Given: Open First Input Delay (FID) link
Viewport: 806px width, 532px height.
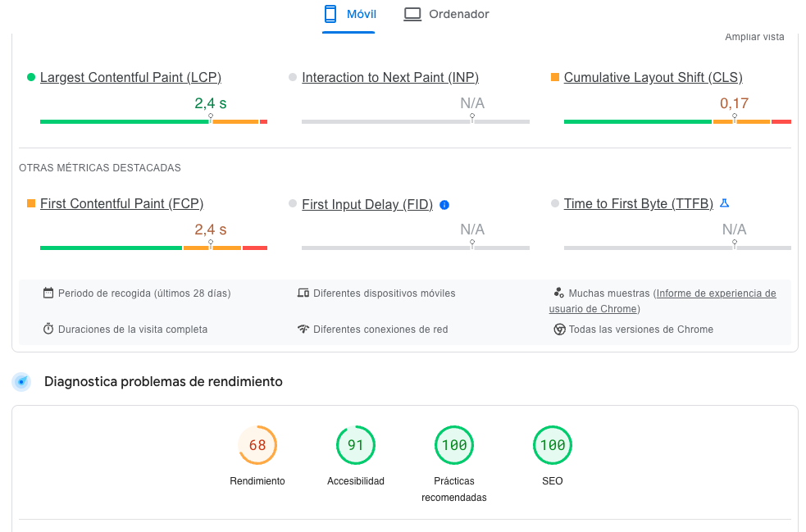Looking at the screenshot, I should [x=367, y=205].
